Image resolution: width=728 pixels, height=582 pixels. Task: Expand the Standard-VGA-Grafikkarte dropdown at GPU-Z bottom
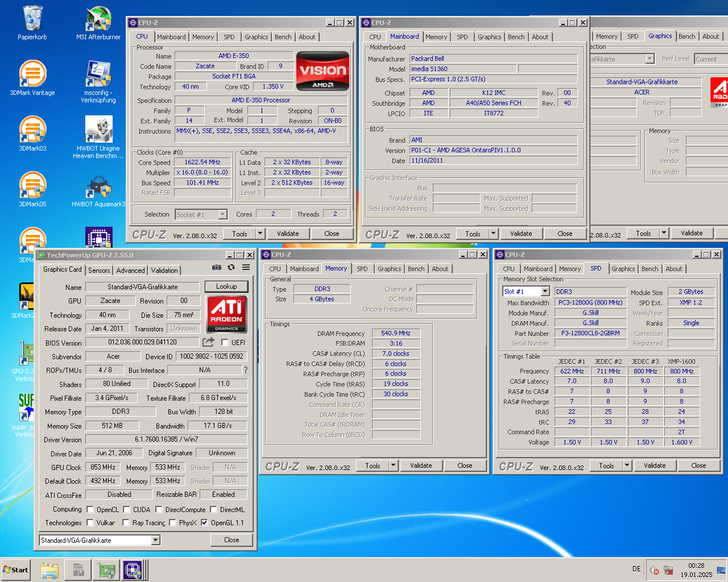(156, 541)
